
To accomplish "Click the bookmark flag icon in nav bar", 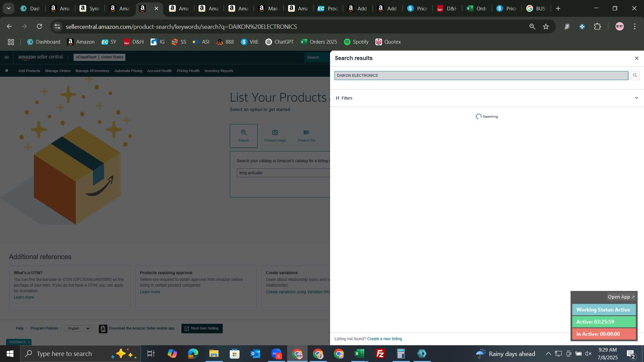I will pos(7,71).
